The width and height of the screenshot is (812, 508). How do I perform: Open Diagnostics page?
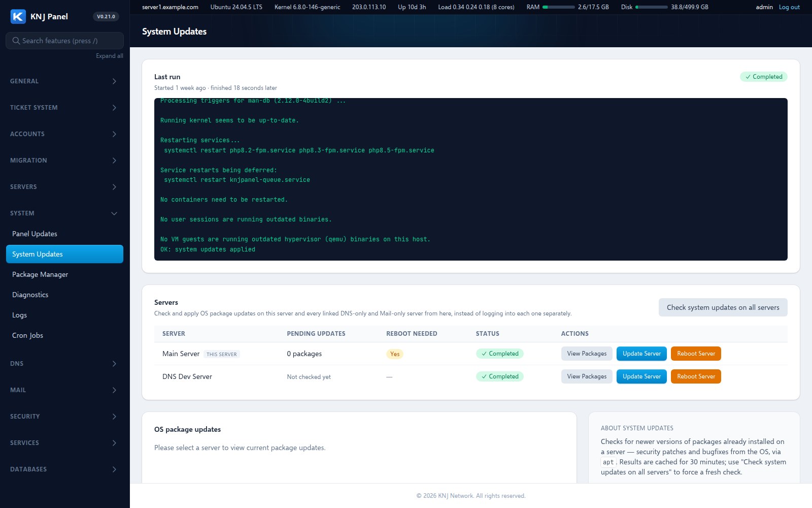pos(65,295)
